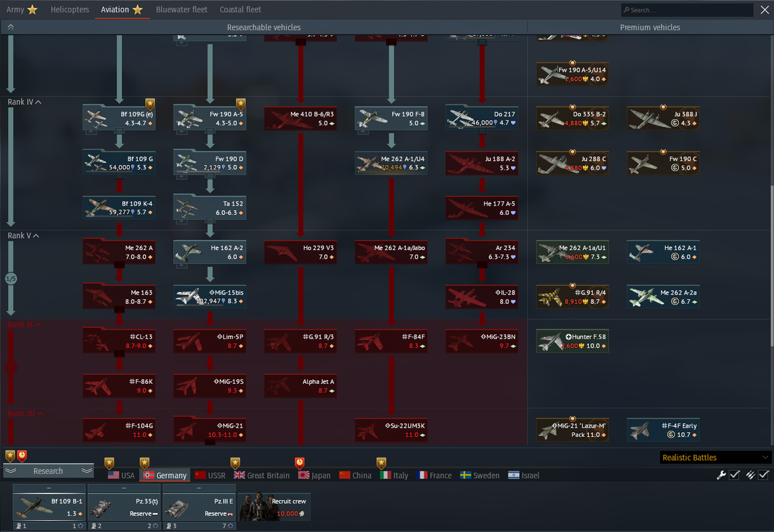Select the Bf 109 G vehicle card
774x532 pixels.
point(119,163)
